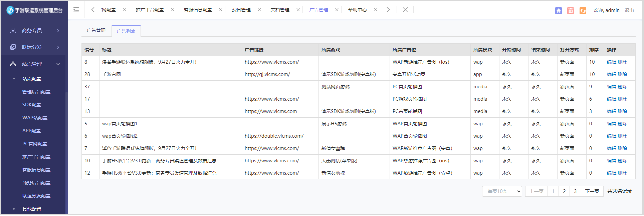The image size is (644, 216).
Task: Click the home icon in top bar
Action: [559, 11]
